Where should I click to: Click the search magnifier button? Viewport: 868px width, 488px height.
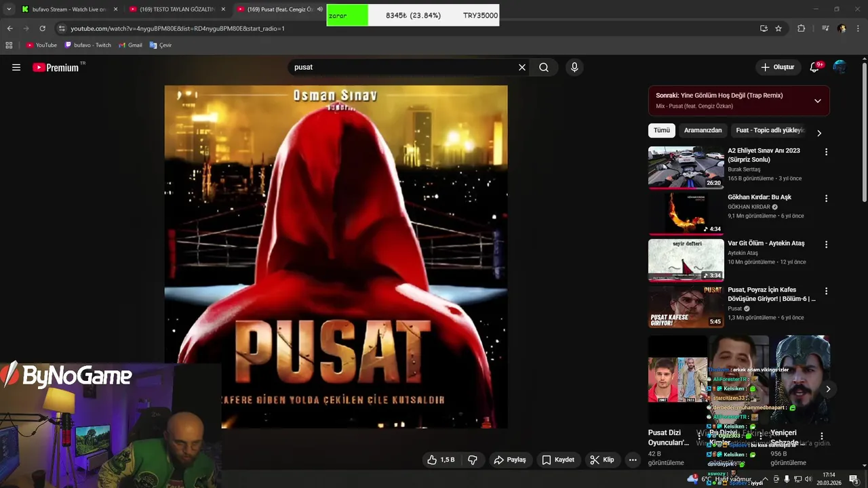[x=544, y=67]
